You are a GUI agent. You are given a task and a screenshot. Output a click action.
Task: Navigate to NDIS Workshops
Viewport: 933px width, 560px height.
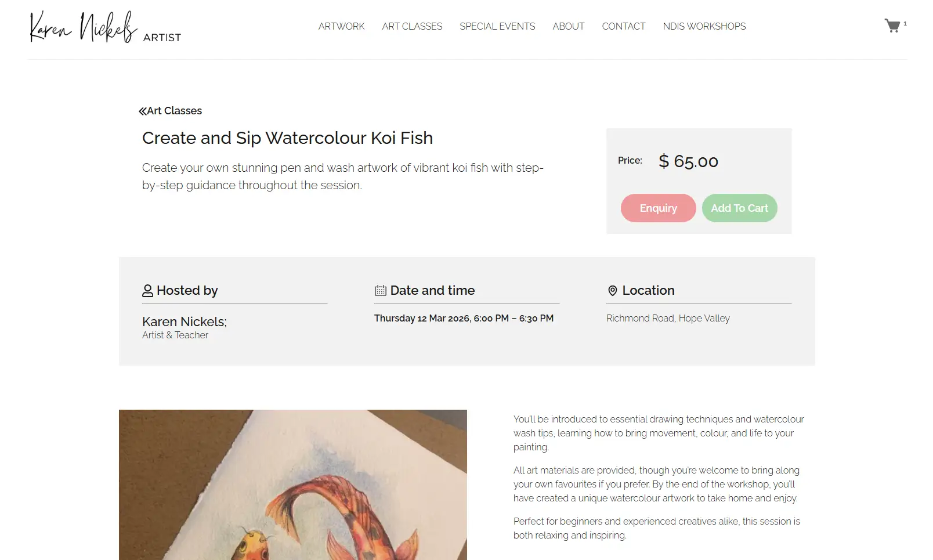tap(704, 26)
